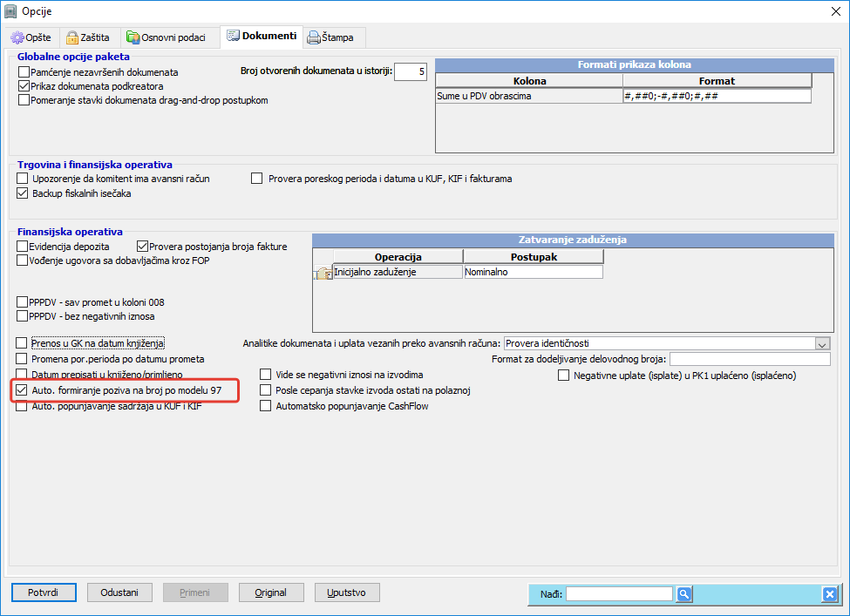Click the blue X icon in search bar

829,594
